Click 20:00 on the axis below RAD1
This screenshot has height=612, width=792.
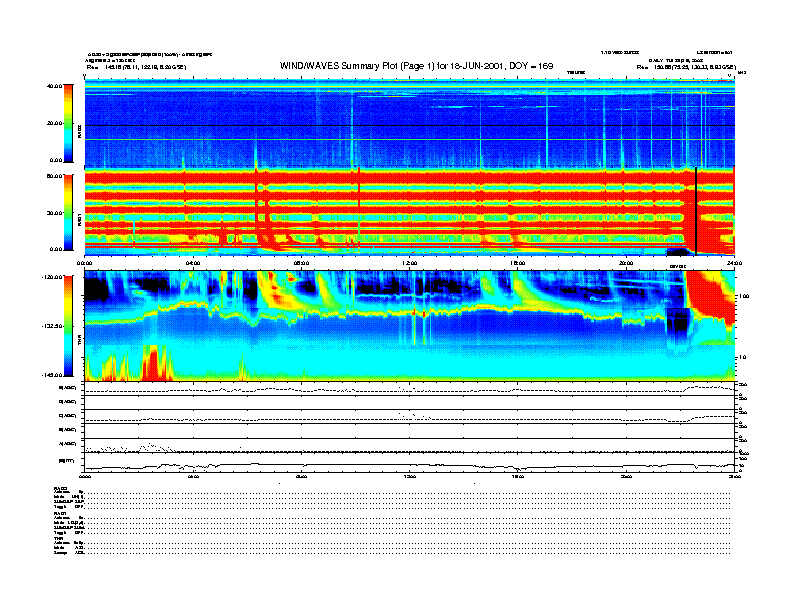[626, 263]
